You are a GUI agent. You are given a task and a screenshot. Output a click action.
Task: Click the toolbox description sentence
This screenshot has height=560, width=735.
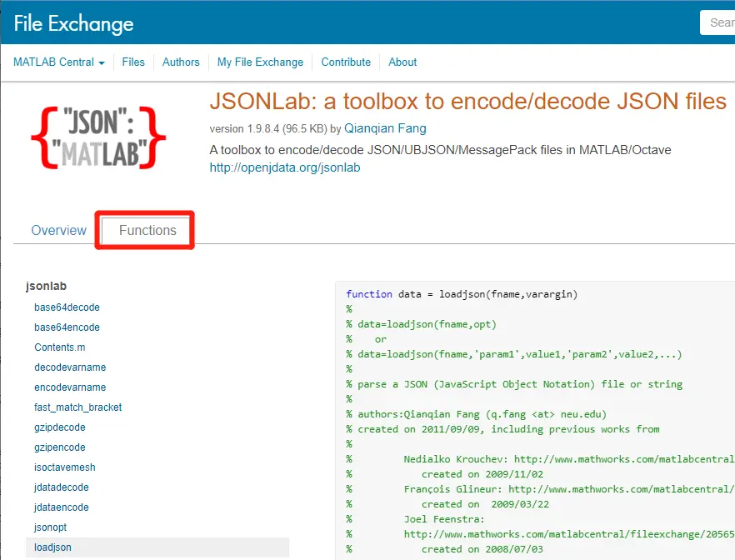point(440,150)
